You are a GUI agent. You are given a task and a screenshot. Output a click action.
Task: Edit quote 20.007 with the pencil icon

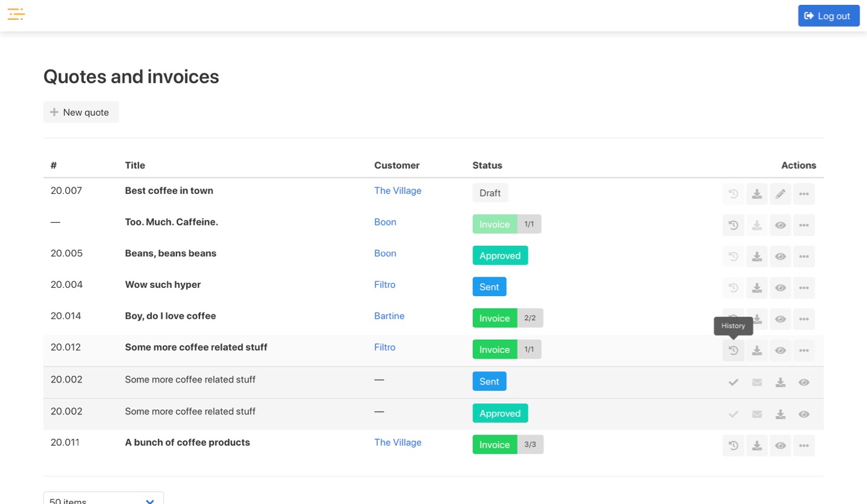[x=780, y=194]
